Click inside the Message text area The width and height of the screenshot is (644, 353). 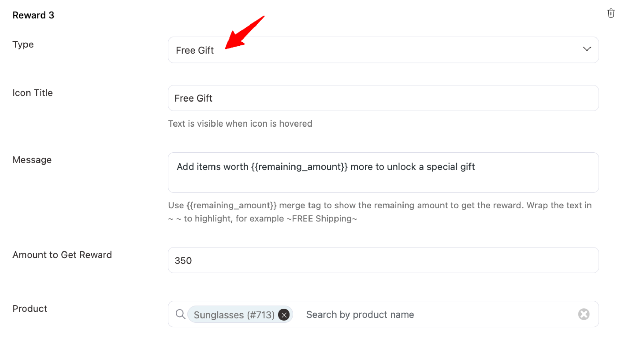tap(383, 172)
